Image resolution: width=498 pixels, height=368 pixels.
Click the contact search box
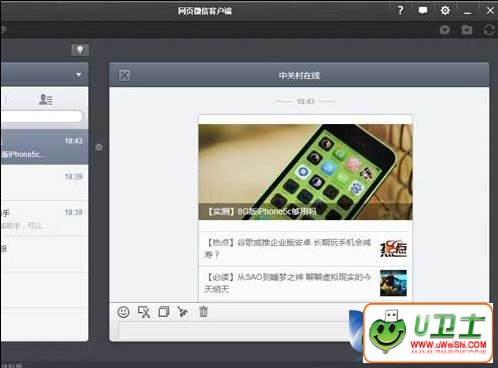click(42, 117)
